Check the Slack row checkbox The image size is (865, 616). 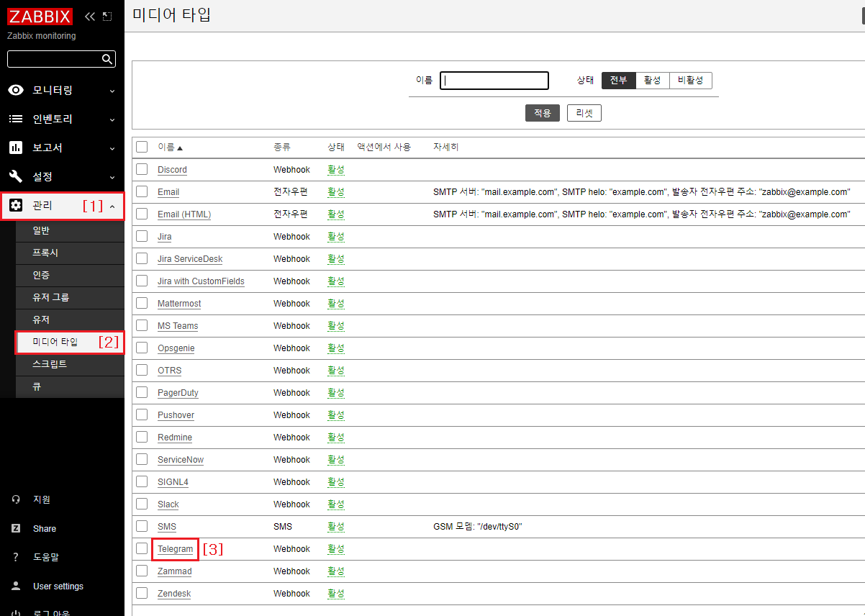coord(142,504)
